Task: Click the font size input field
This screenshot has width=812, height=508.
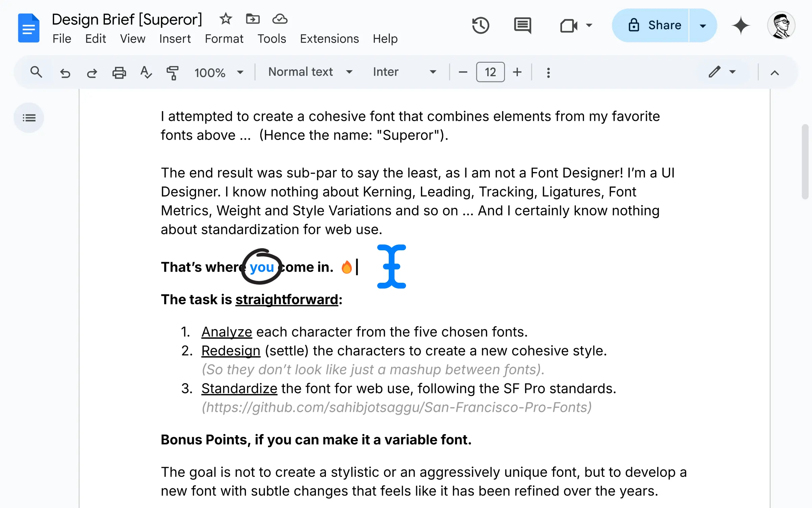Action: point(491,71)
